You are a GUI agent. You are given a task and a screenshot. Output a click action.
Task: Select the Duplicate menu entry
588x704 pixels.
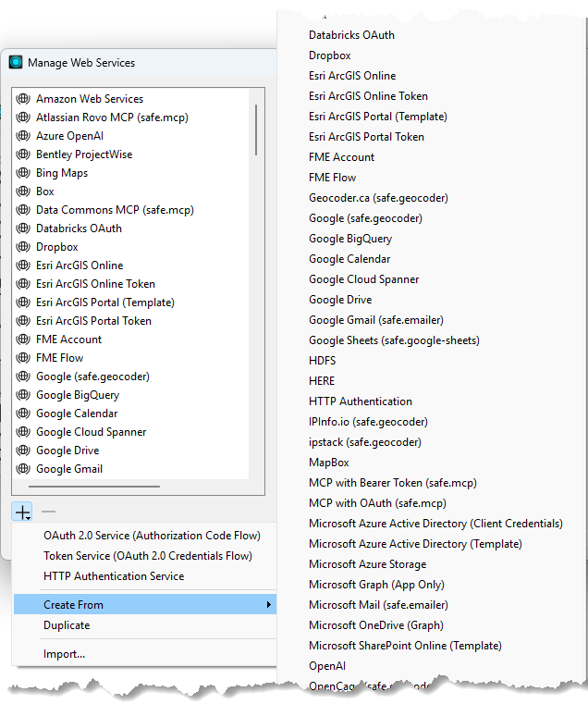(x=67, y=625)
